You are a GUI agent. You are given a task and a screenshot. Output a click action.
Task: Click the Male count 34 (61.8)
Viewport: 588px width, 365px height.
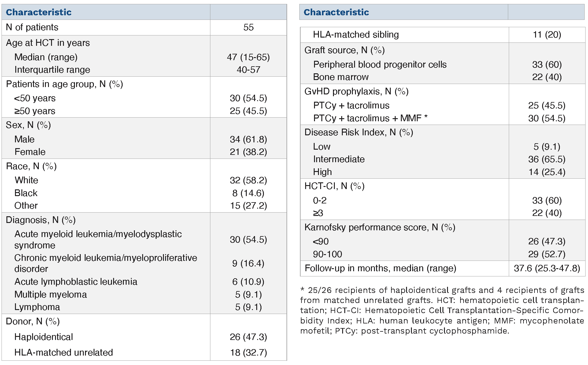(248, 139)
